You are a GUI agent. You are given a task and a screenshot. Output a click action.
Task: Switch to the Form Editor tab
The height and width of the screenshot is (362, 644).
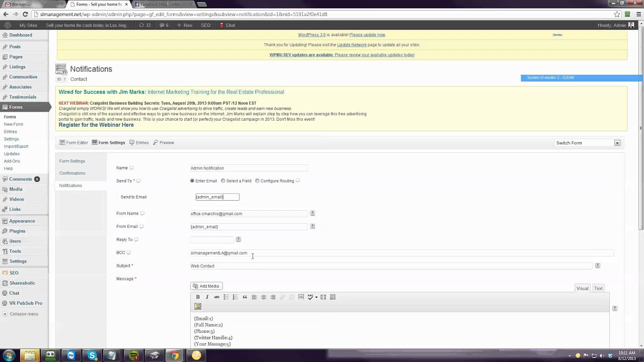[73, 143]
